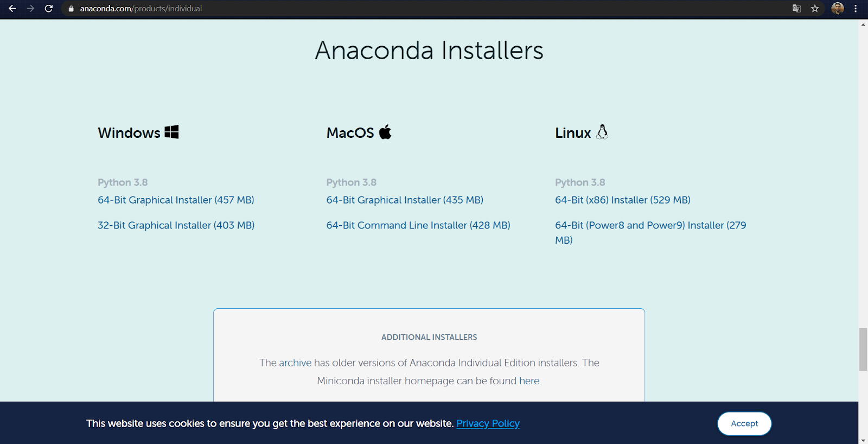The height and width of the screenshot is (444, 868).
Task: Click the browser forward arrow
Action: coord(30,9)
